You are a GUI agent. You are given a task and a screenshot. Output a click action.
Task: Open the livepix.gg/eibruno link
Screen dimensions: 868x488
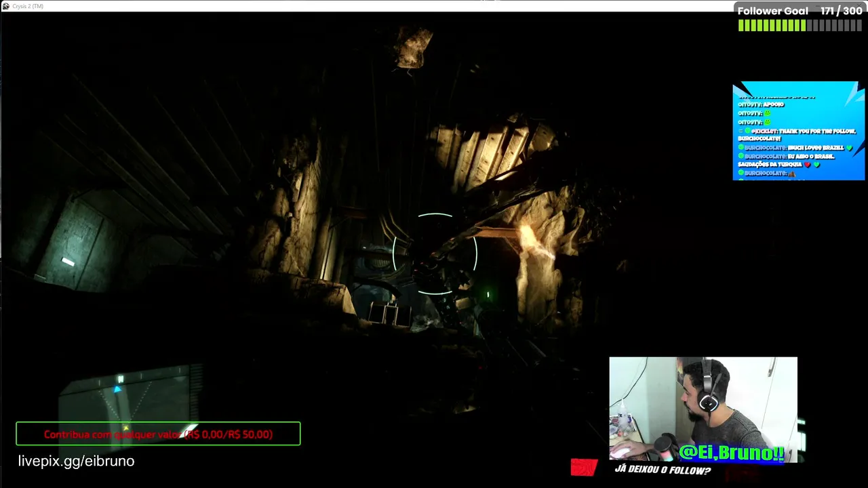[76, 461]
